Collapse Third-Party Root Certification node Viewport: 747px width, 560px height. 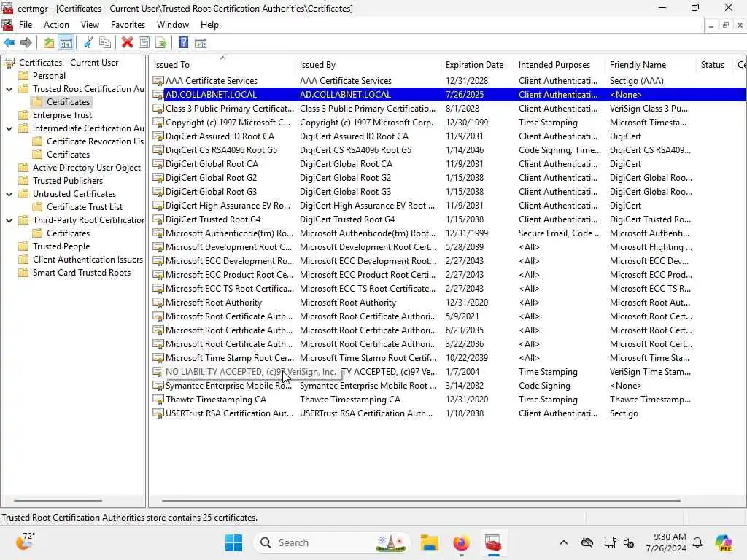click(9, 220)
